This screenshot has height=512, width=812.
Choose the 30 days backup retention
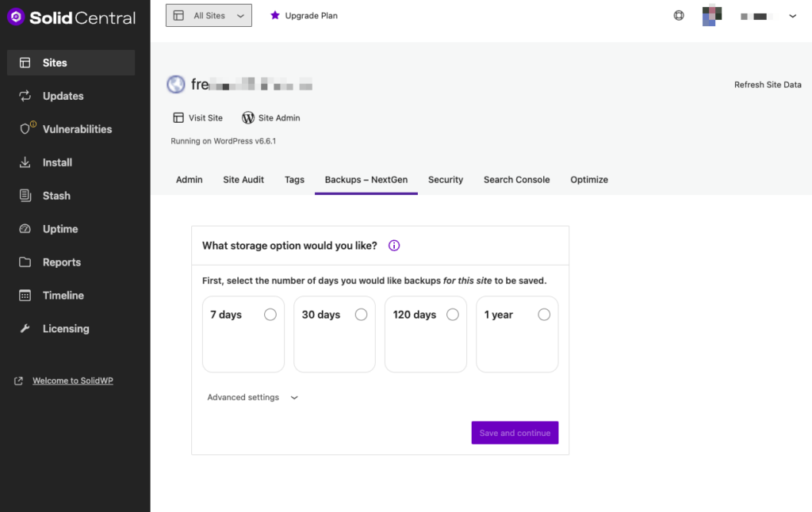[x=362, y=315]
